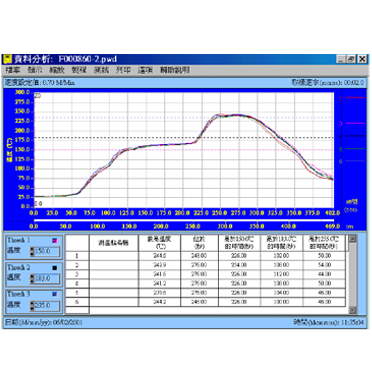This screenshot has height=372, width=372.
Task: Select table row header 1
Action: [77, 256]
